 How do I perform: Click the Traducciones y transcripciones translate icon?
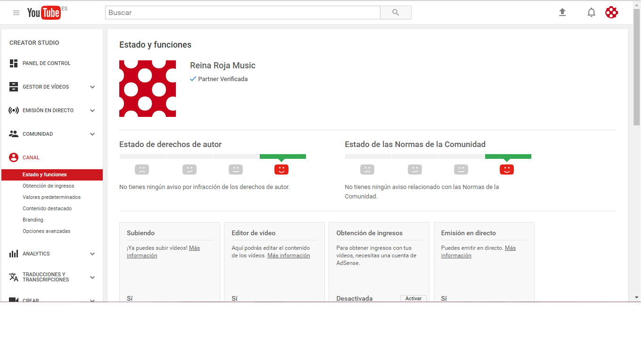click(14, 277)
